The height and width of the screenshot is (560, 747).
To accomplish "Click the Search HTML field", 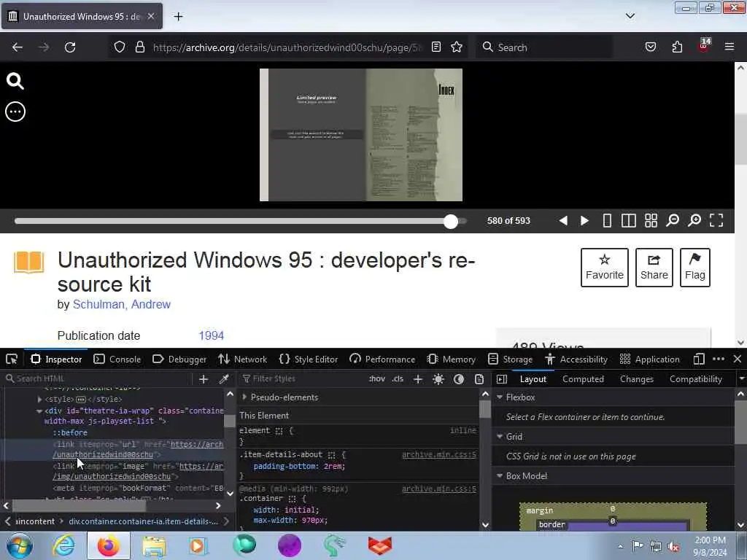I will coord(98,378).
